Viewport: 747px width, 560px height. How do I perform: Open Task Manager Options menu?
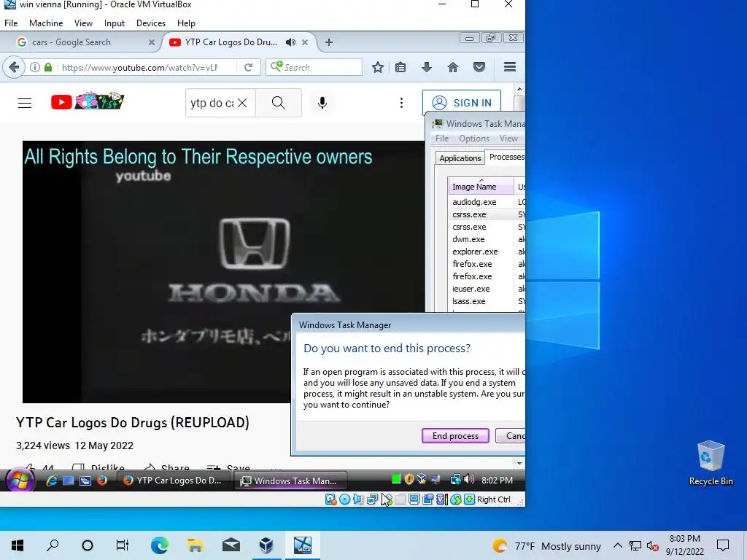(474, 139)
